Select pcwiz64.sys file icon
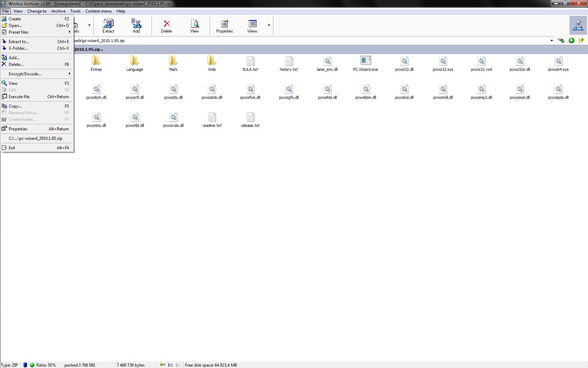Image resolution: width=588 pixels, height=368 pixels. (558, 60)
